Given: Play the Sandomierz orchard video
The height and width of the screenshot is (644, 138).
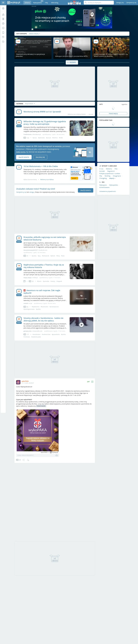Looking at the screenshot, I should point(81,325).
